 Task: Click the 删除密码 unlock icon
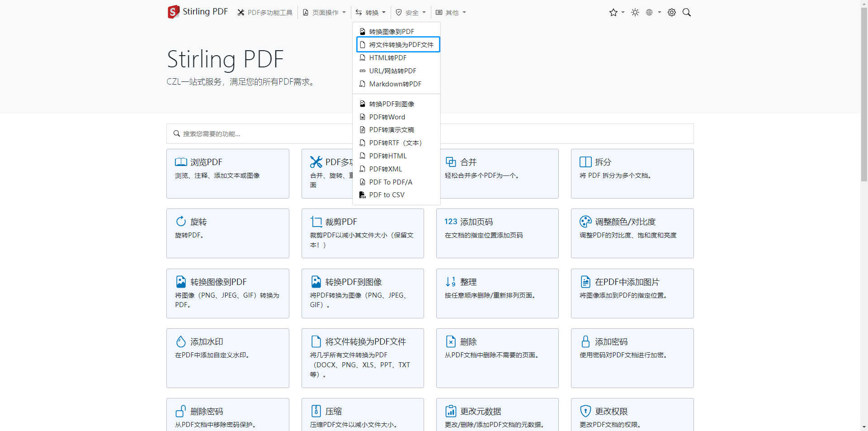[x=181, y=411]
